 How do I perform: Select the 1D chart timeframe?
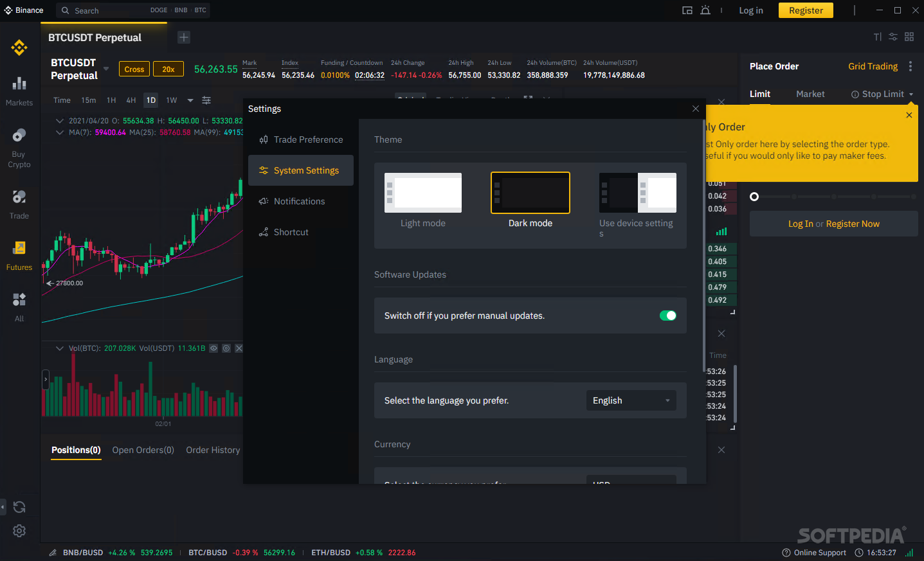[x=151, y=100]
